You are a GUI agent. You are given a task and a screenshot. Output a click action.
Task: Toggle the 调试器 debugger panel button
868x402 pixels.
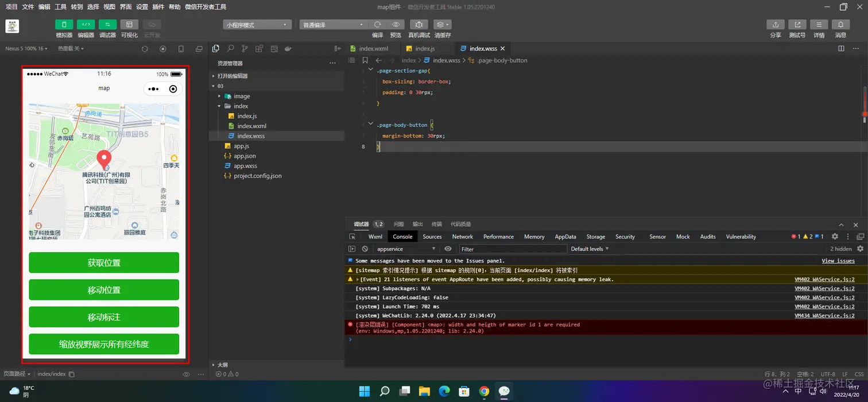[107, 25]
